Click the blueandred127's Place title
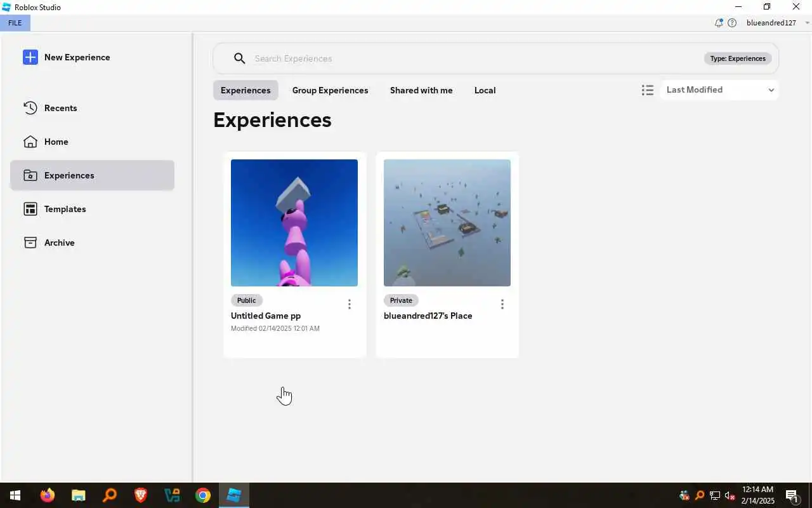 [x=428, y=316]
